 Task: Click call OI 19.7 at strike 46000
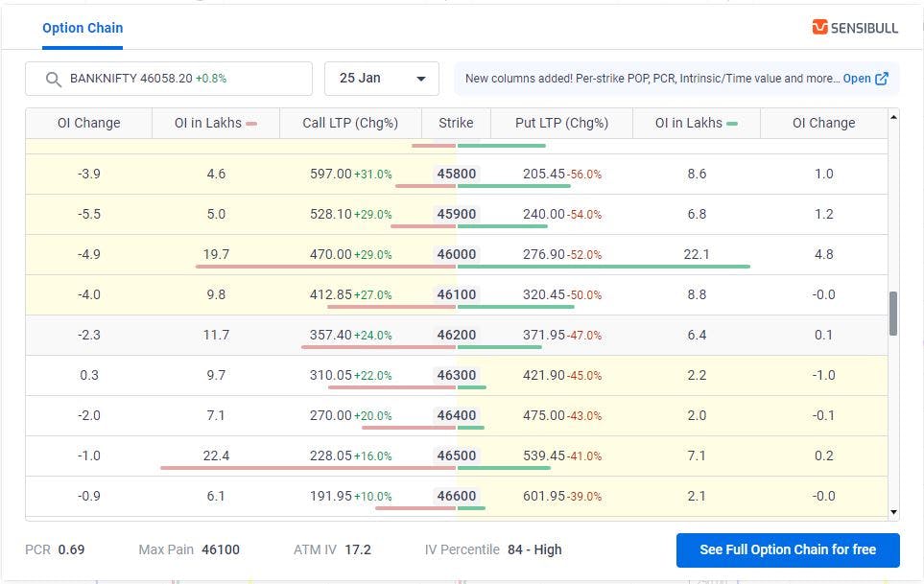pos(216,254)
